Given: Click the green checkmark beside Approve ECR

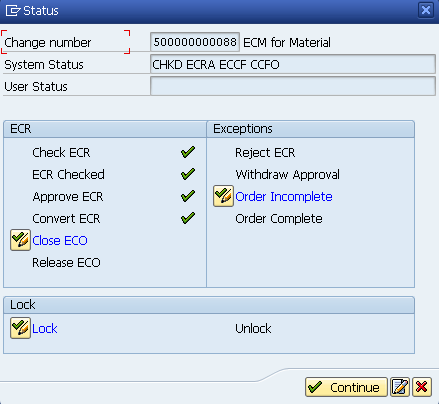Looking at the screenshot, I should [188, 196].
